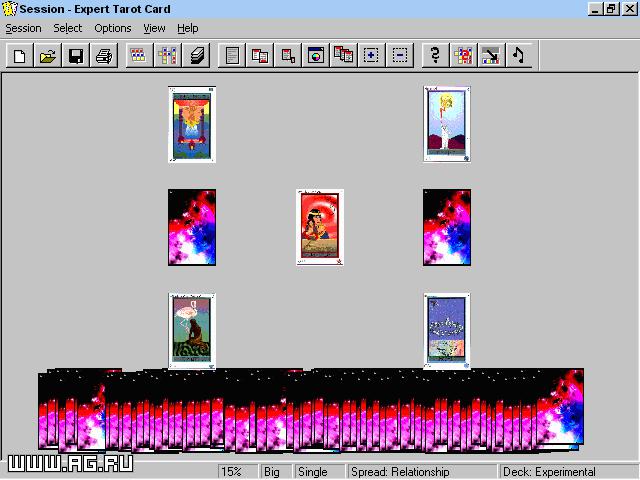
Task: Click the document page toolbar icon
Action: tap(233, 56)
